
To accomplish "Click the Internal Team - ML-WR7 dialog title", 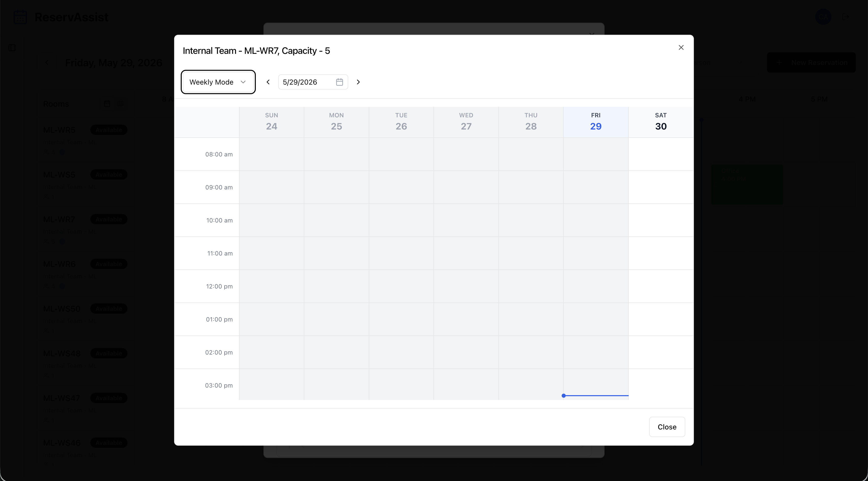I will click(x=256, y=51).
